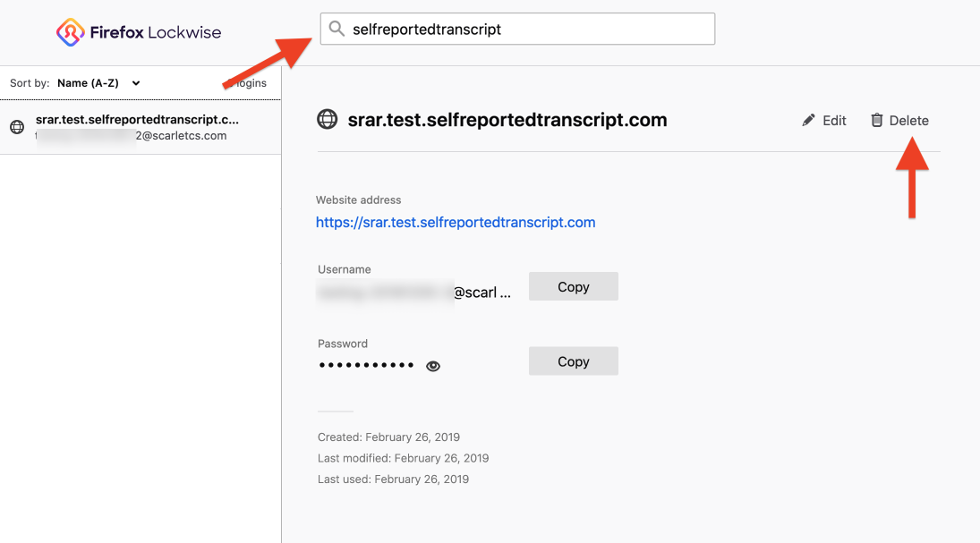
Task: Click the pencil icon next to Edit
Action: click(809, 120)
